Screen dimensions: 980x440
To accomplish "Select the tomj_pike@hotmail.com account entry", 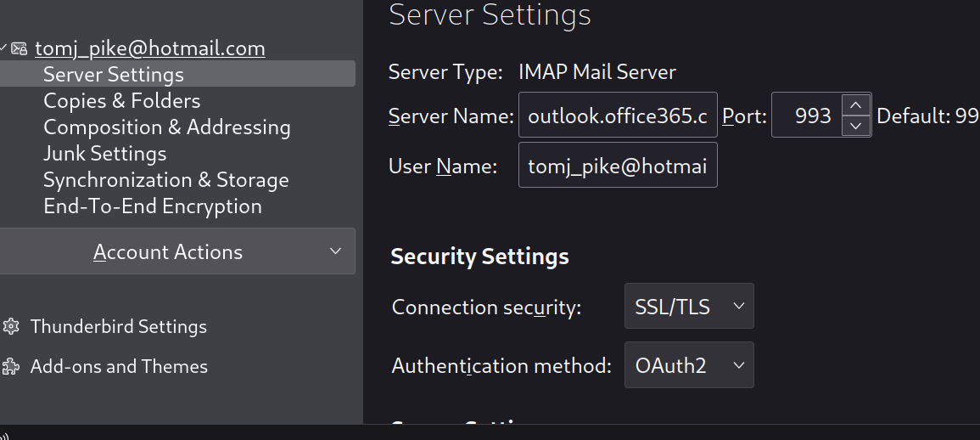I will click(150, 49).
